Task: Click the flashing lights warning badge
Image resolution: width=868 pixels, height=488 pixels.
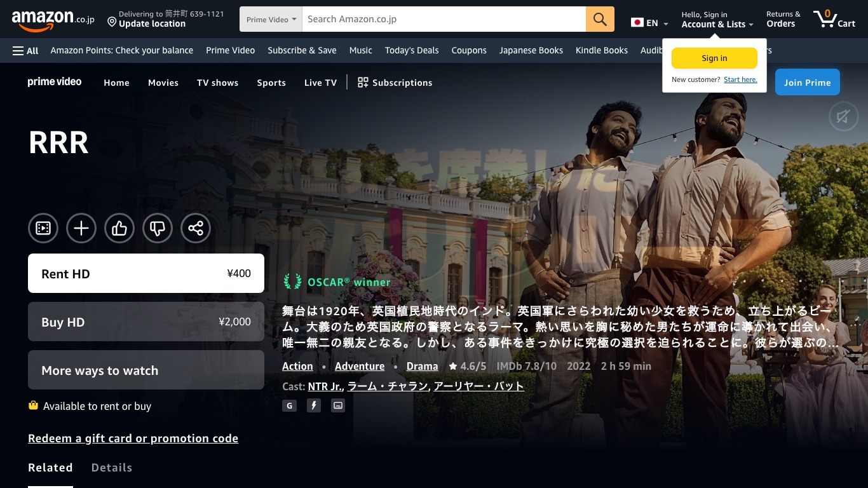Action: [x=314, y=405]
